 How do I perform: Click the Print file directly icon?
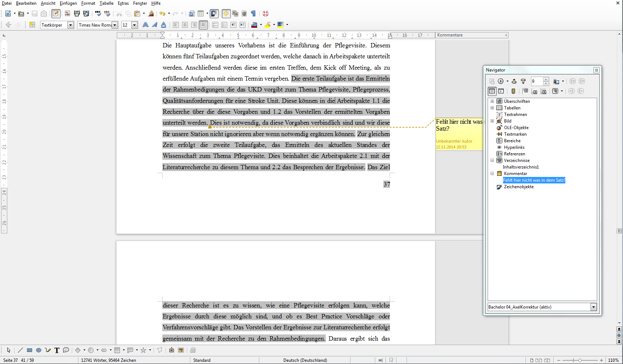click(x=77, y=13)
